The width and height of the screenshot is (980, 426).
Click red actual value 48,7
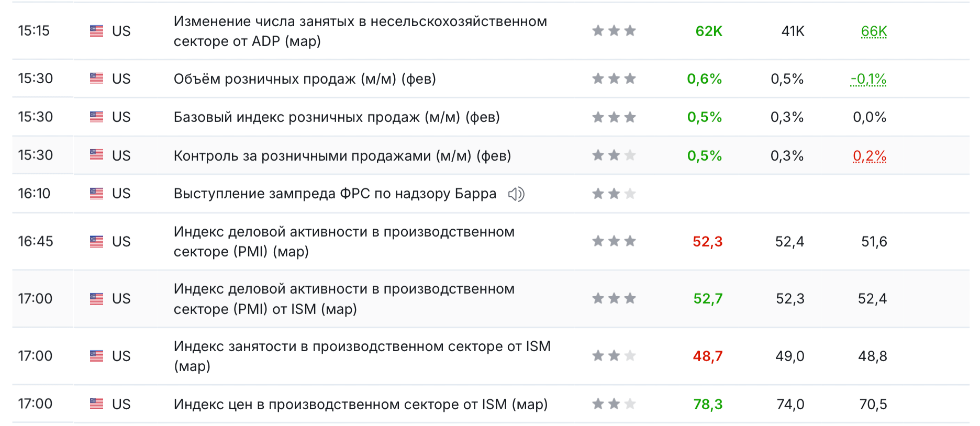tap(708, 356)
